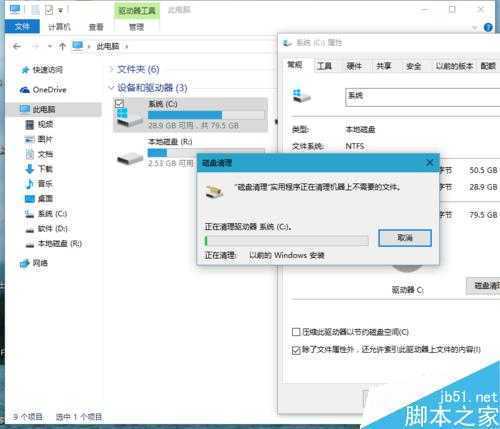This screenshot has height=429, width=500.
Task: Click the drive label input field
Action: pyautogui.click(x=422, y=97)
